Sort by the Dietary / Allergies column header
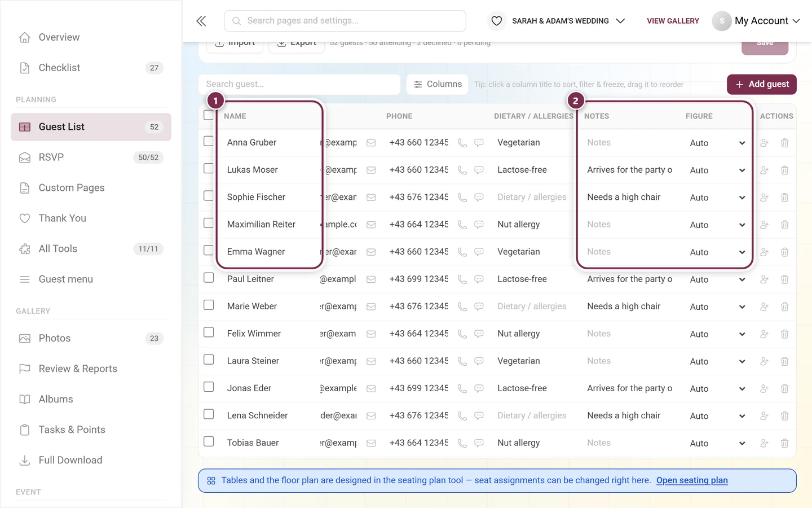The image size is (812, 508). [533, 116]
